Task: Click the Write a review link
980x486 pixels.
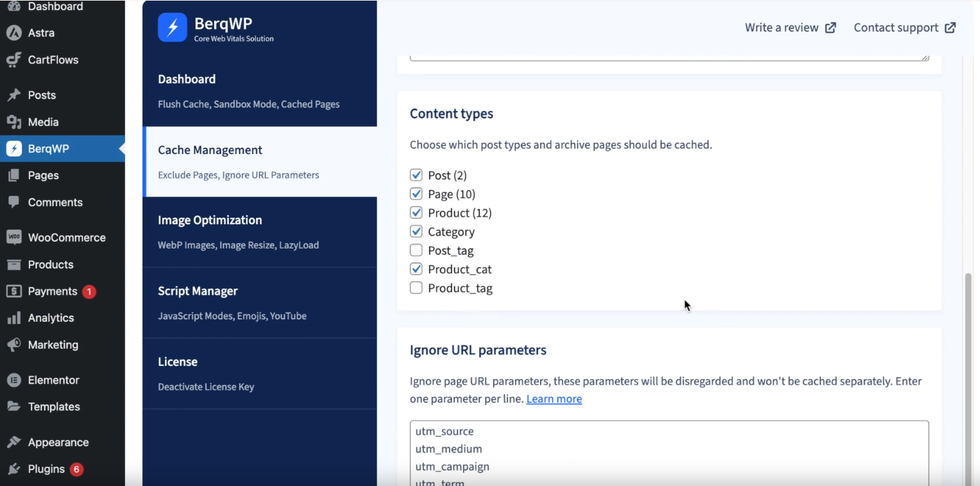Action: [x=790, y=28]
